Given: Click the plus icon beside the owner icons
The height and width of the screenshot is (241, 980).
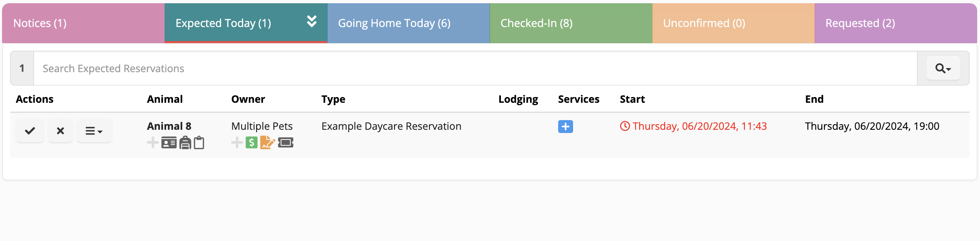Looking at the screenshot, I should pyautogui.click(x=236, y=142).
